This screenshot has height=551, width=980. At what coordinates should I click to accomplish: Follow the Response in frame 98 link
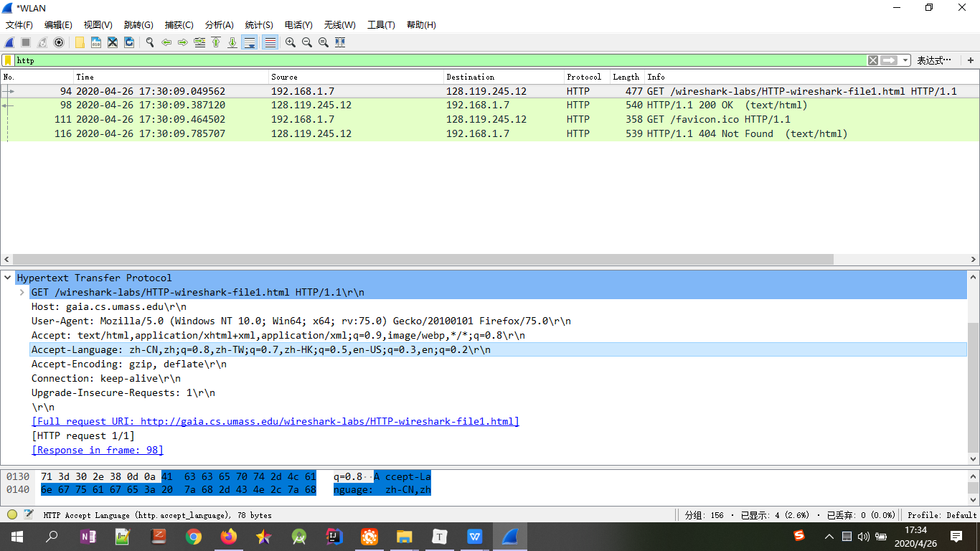(97, 450)
